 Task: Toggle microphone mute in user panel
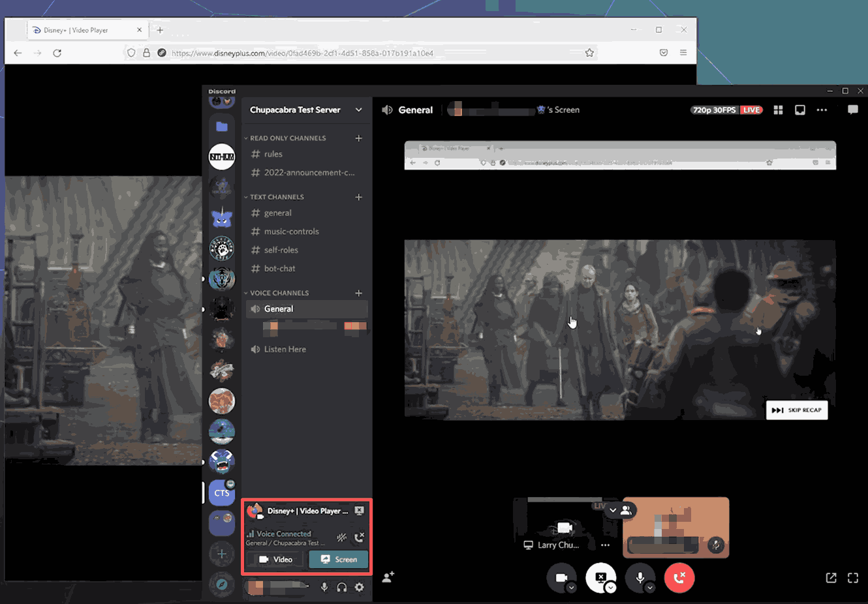coord(324,587)
